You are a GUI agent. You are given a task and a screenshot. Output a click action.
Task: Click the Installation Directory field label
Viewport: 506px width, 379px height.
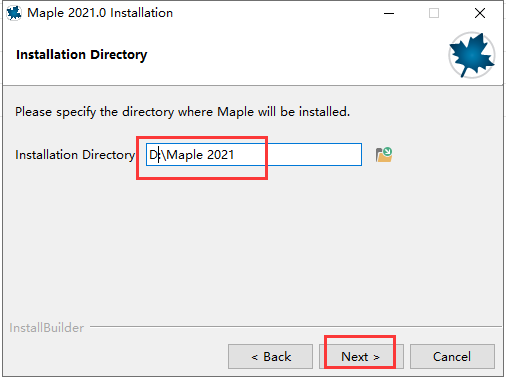click(x=75, y=155)
